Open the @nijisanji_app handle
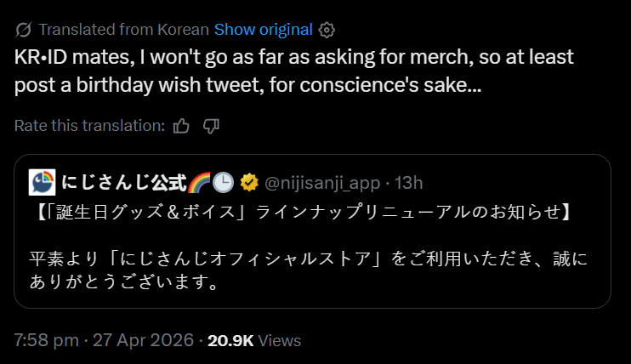631x364 pixels. click(321, 182)
